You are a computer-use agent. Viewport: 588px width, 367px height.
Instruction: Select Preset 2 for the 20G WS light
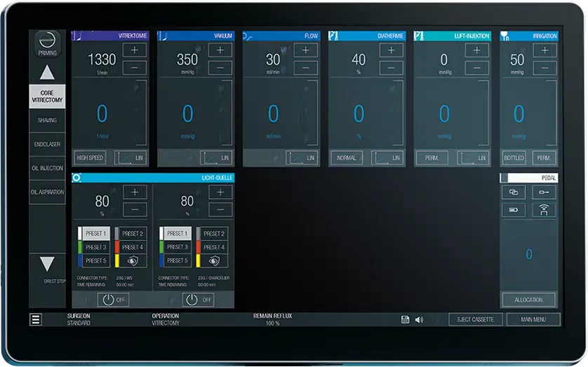131,234
